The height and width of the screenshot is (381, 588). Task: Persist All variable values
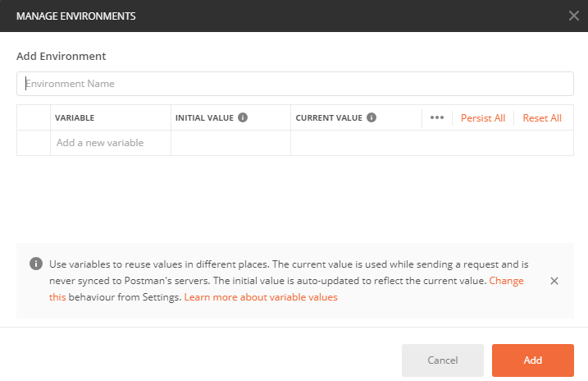pos(483,118)
